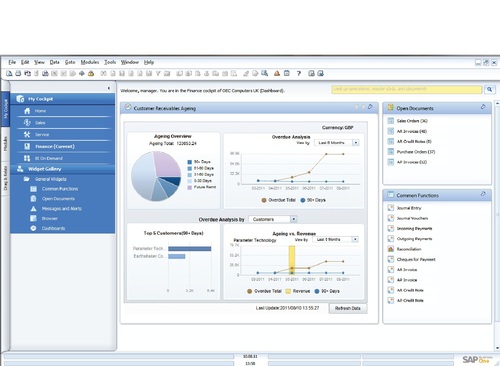
Task: Click the magnifier search button beside yellow field
Action: click(489, 89)
